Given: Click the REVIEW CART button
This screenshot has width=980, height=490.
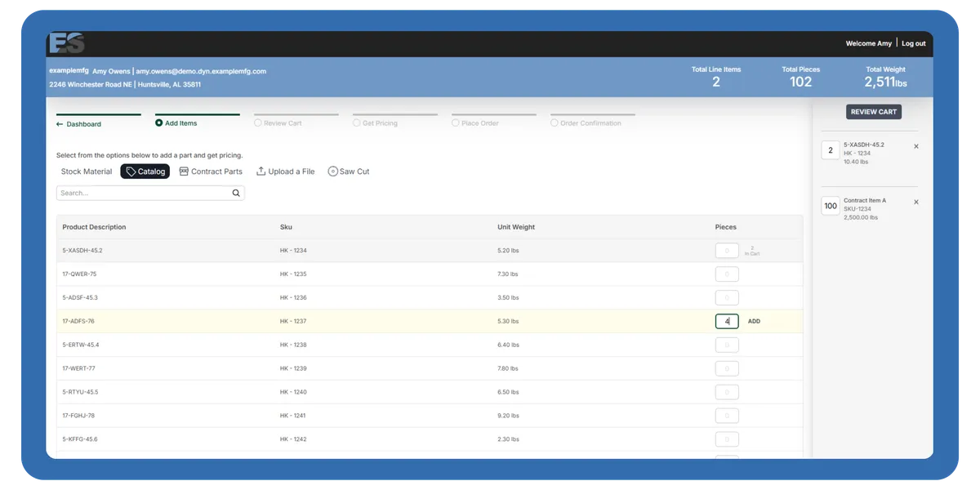Looking at the screenshot, I should (x=874, y=112).
